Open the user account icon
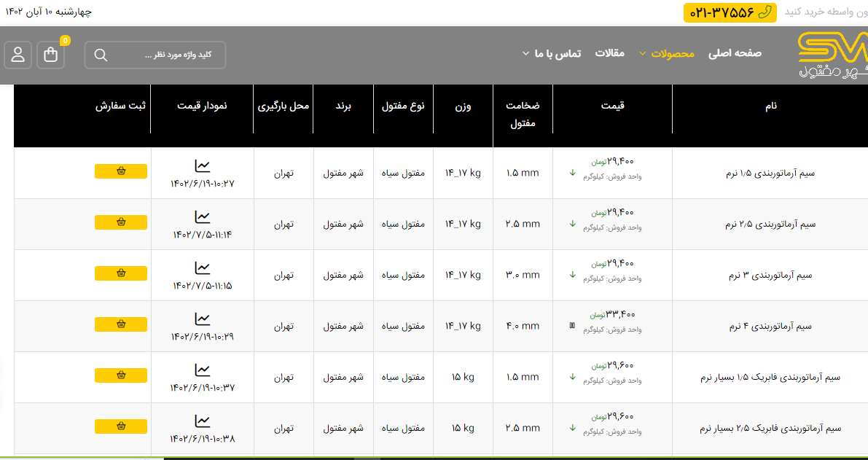Viewport: 868px width, 460px height. point(18,55)
